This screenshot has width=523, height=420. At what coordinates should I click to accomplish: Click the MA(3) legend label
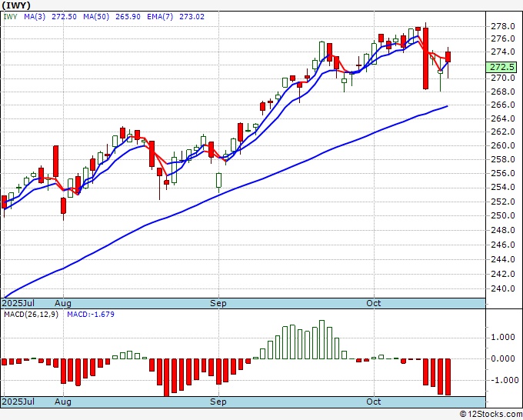(x=35, y=17)
